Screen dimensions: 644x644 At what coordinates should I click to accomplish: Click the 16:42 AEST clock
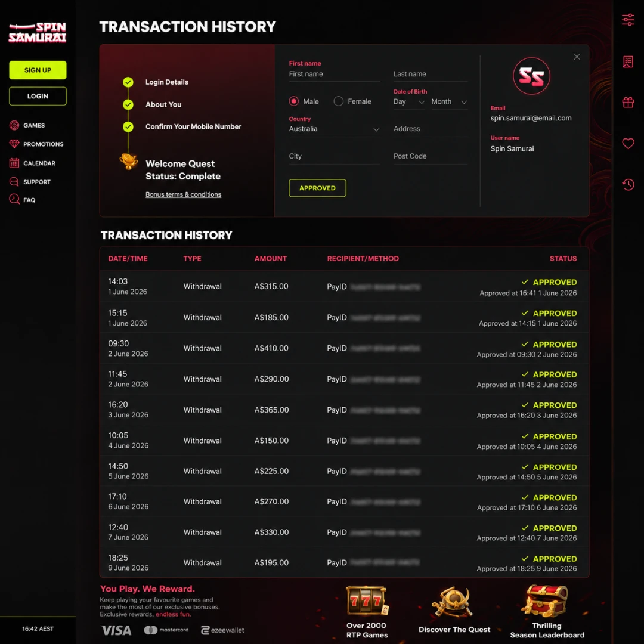point(38,629)
